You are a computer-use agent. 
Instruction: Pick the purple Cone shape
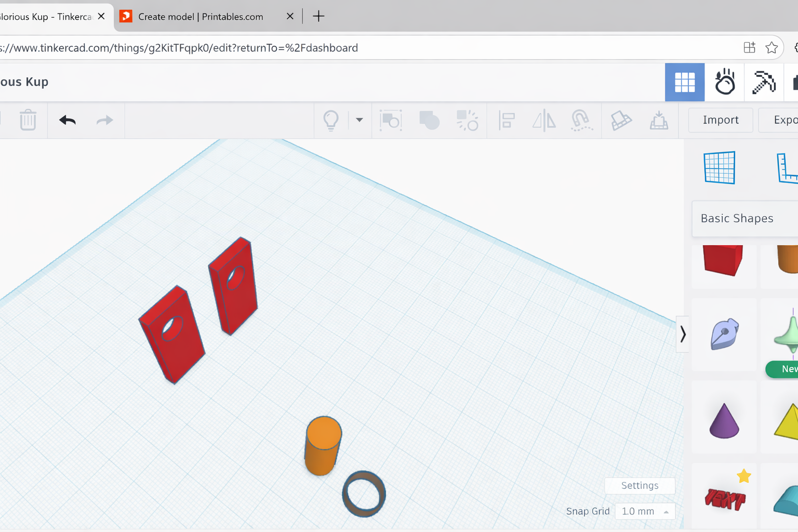[x=724, y=420]
